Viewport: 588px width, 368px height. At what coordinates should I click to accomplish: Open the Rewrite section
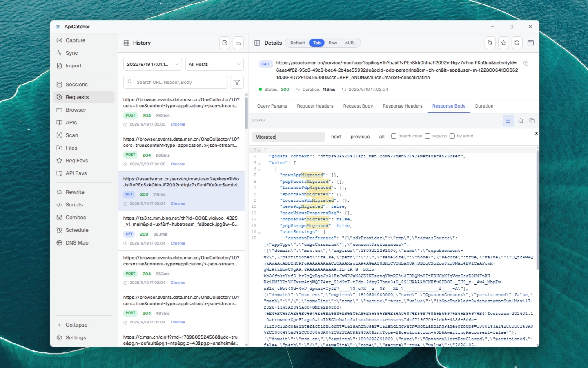tap(84, 192)
